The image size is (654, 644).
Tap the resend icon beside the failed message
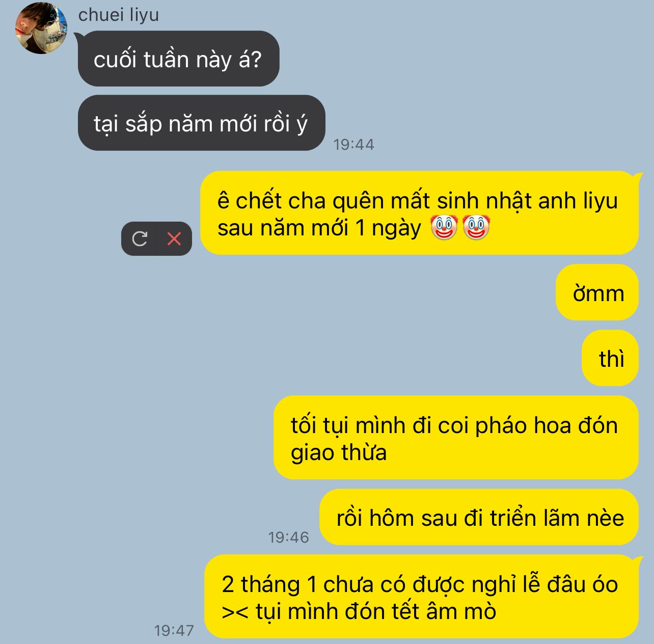(x=140, y=238)
